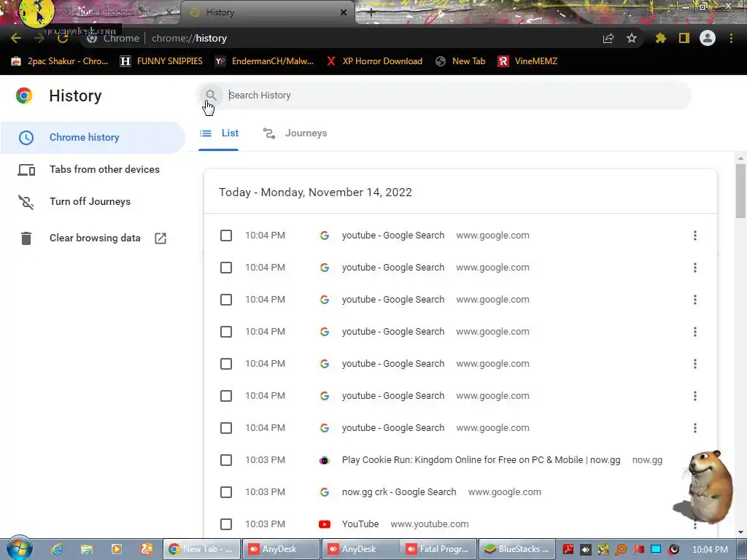The image size is (747, 560).
Task: Open the EndermanCH/Malw... bookmark
Action: [264, 61]
